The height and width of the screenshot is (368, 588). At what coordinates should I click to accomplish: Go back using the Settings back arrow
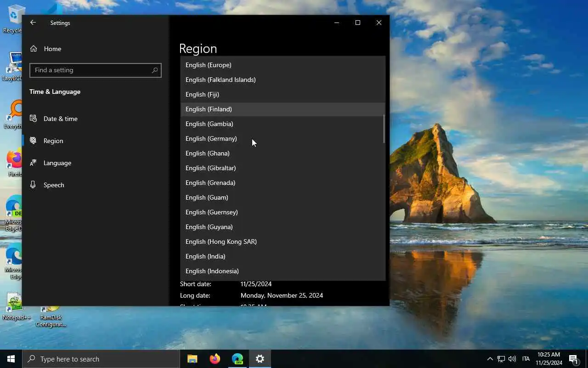click(x=33, y=23)
